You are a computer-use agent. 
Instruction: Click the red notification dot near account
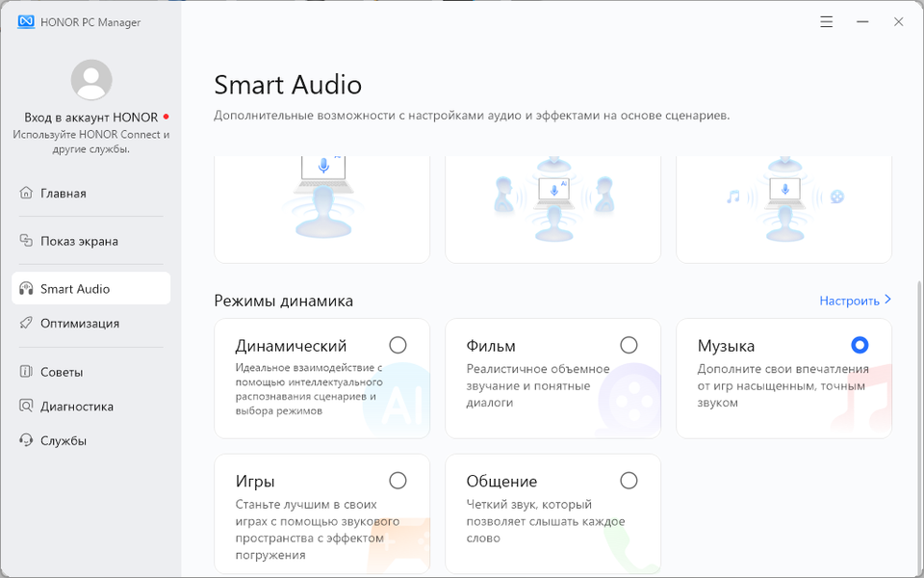tap(166, 117)
